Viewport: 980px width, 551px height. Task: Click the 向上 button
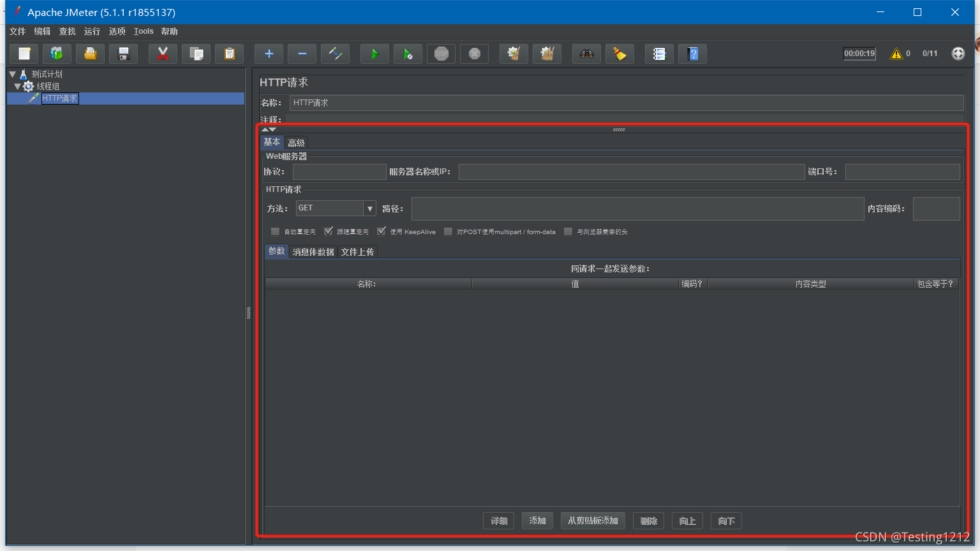(x=688, y=521)
